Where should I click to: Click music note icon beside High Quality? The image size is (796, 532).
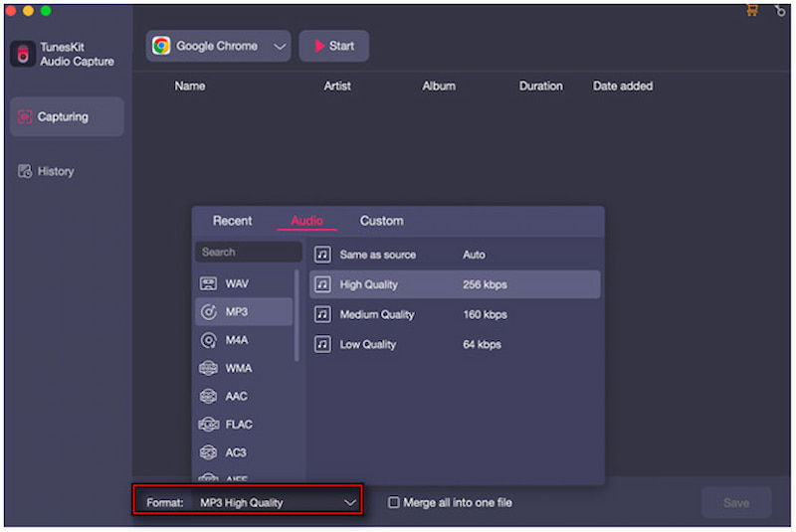[322, 284]
